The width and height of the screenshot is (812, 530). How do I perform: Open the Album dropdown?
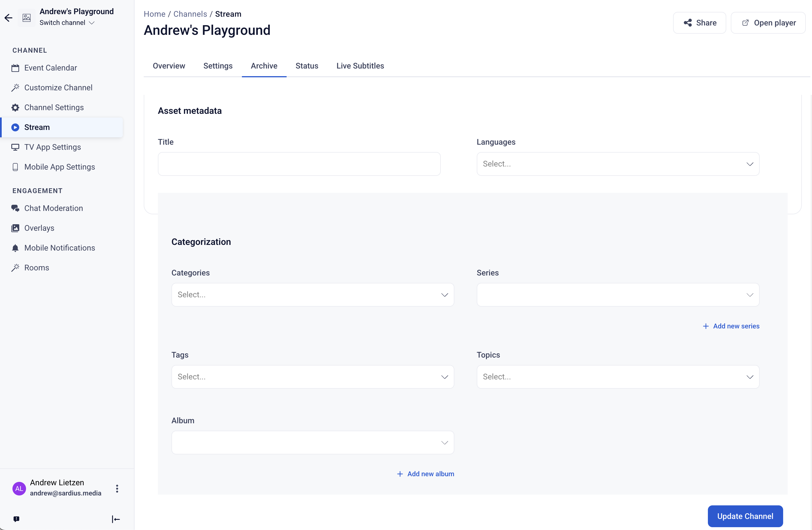tap(313, 443)
